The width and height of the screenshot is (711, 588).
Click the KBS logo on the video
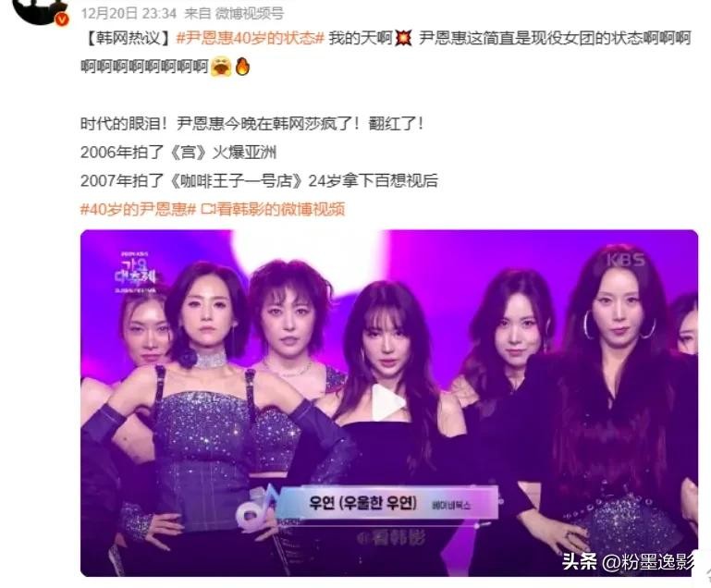pyautogui.click(x=626, y=260)
